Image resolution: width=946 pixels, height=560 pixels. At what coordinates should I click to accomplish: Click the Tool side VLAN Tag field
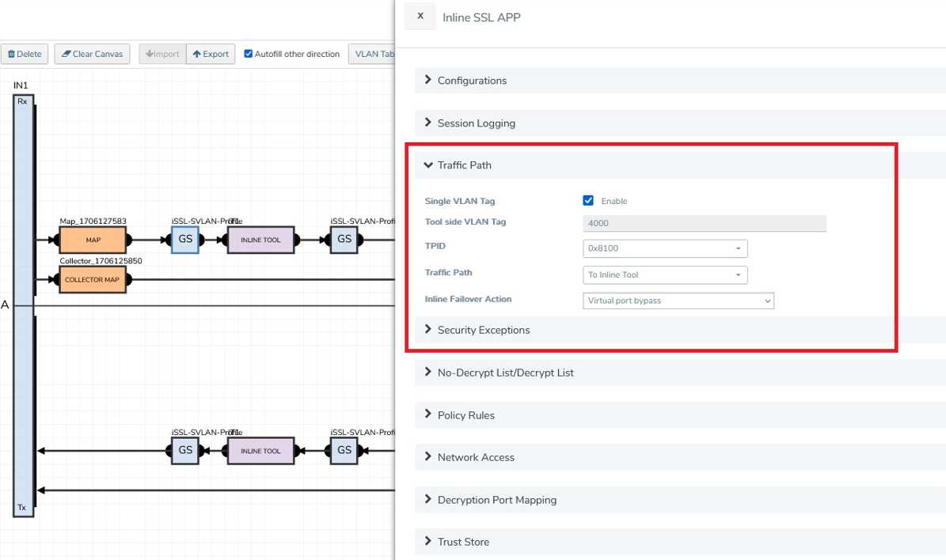coord(704,223)
